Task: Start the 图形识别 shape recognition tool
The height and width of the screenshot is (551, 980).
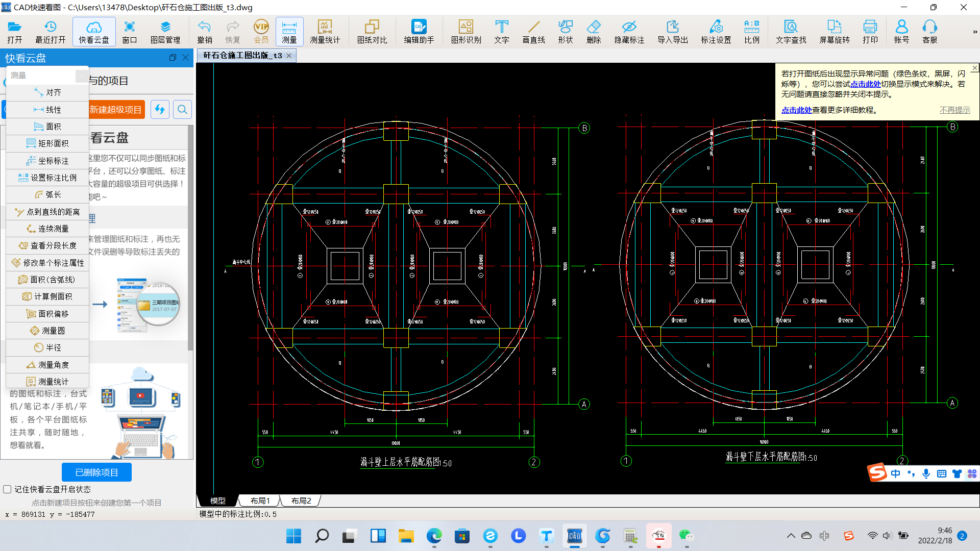Action: (466, 32)
